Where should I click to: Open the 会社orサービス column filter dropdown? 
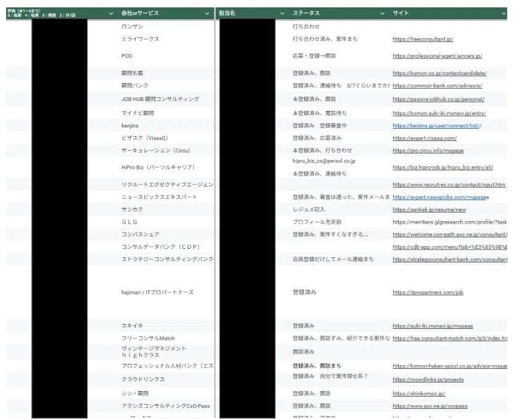point(207,14)
